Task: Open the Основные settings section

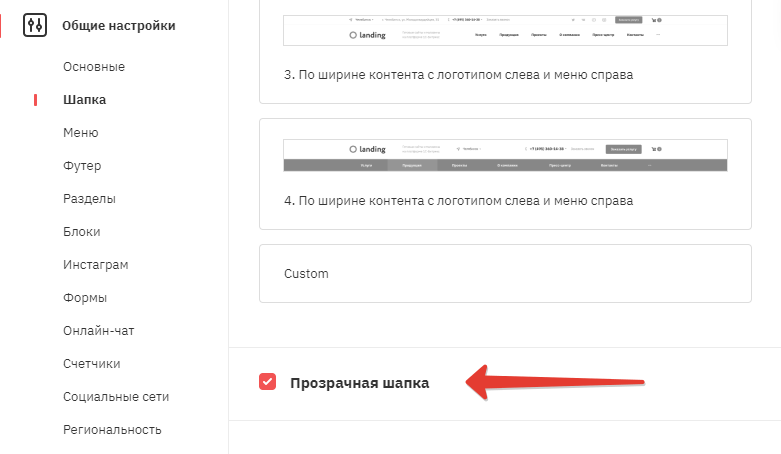Action: pyautogui.click(x=94, y=67)
